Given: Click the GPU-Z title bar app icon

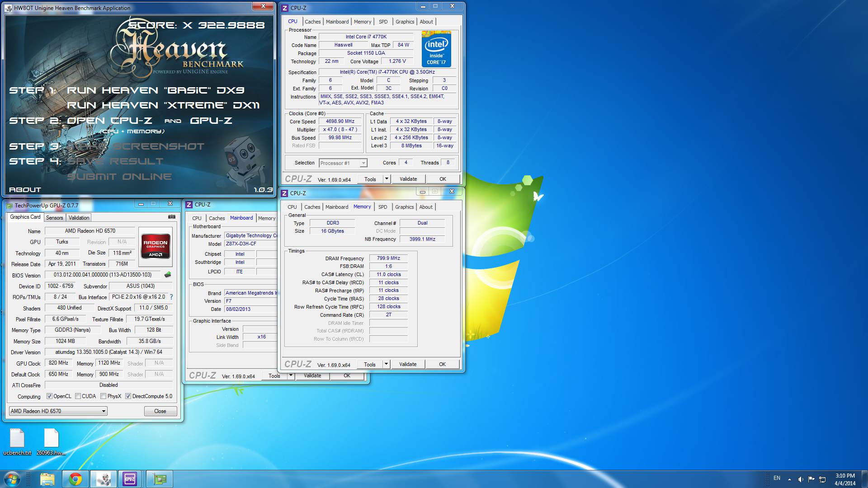Looking at the screenshot, I should (9, 206).
